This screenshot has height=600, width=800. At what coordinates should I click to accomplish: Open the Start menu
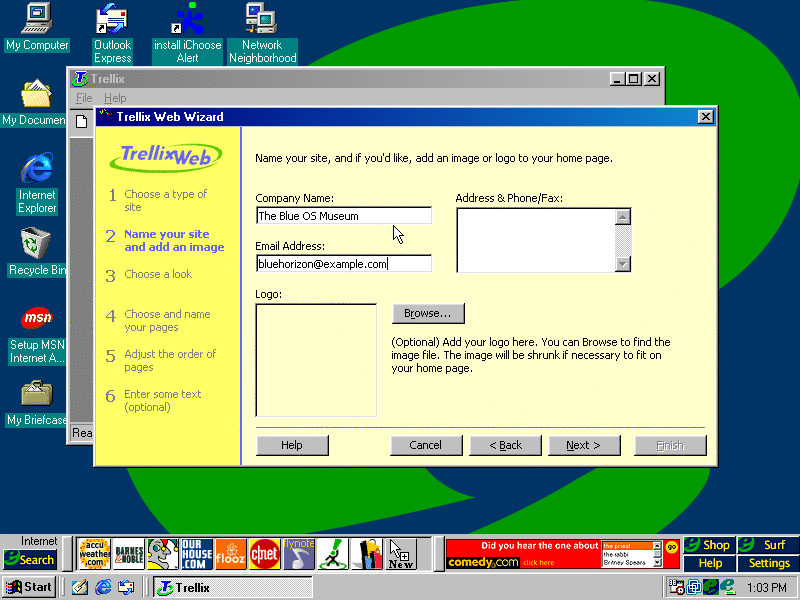(29, 588)
